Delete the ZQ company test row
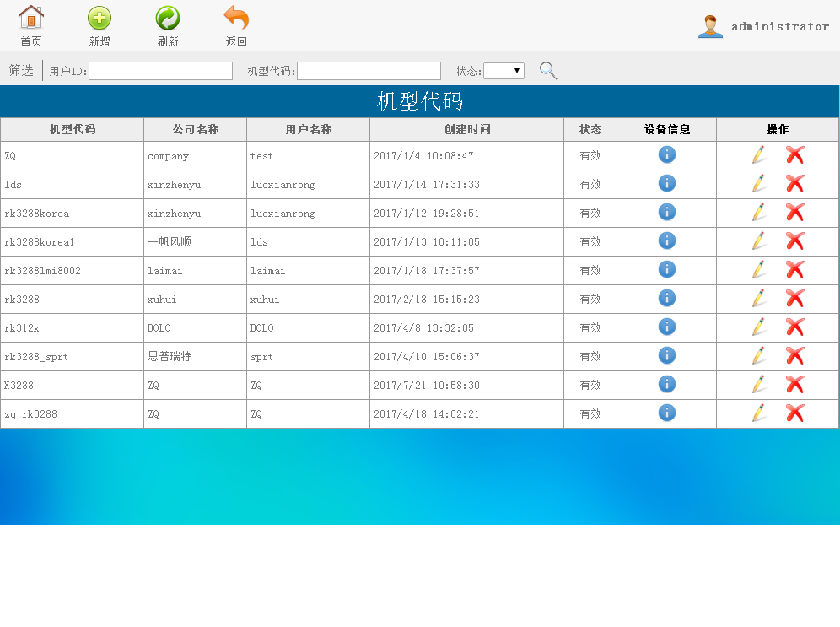The width and height of the screenshot is (840, 627). click(794, 154)
